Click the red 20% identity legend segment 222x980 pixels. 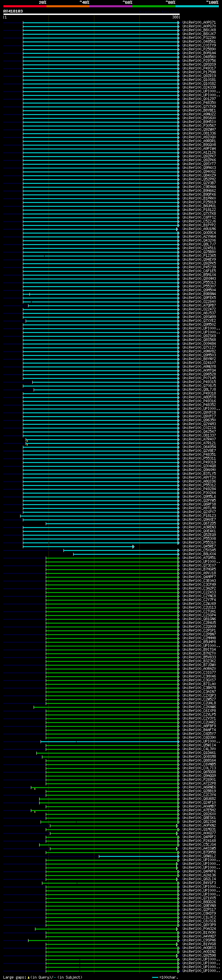click(x=25, y=6)
